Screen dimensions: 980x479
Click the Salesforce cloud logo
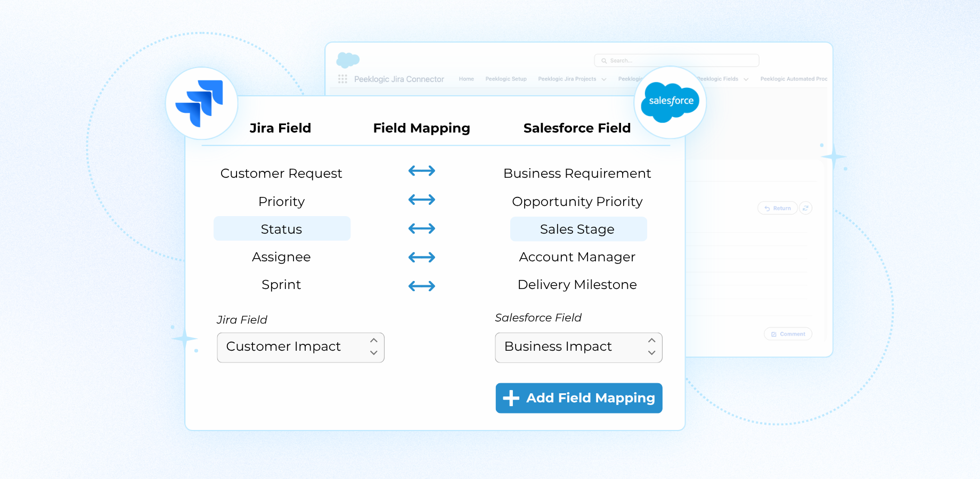(x=670, y=102)
